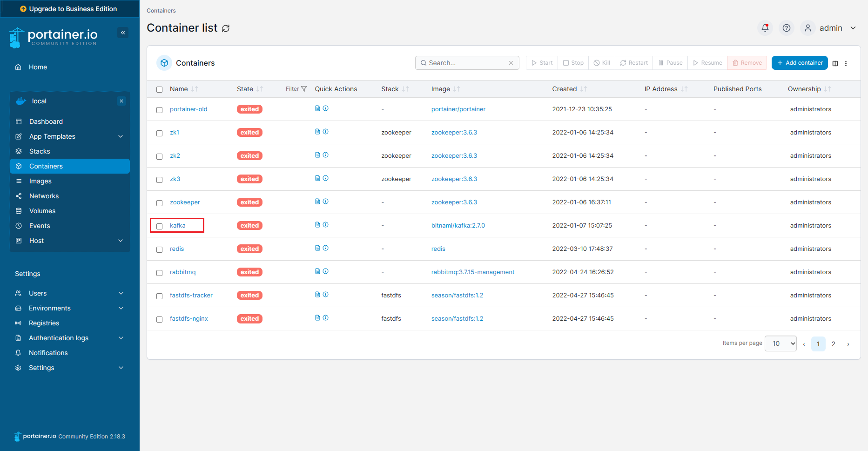Open Images in the sidebar
Image resolution: width=868 pixels, height=451 pixels.
(40, 181)
